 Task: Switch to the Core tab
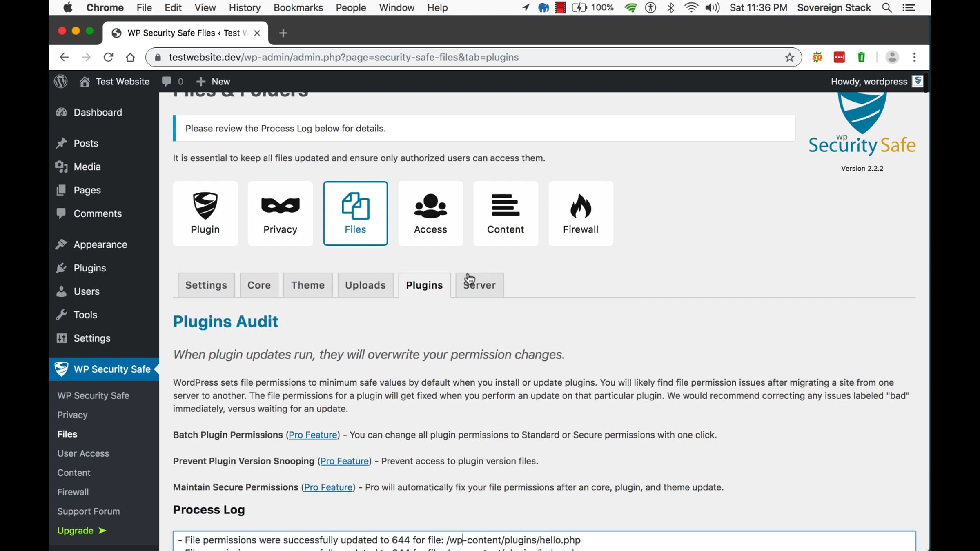pos(259,285)
